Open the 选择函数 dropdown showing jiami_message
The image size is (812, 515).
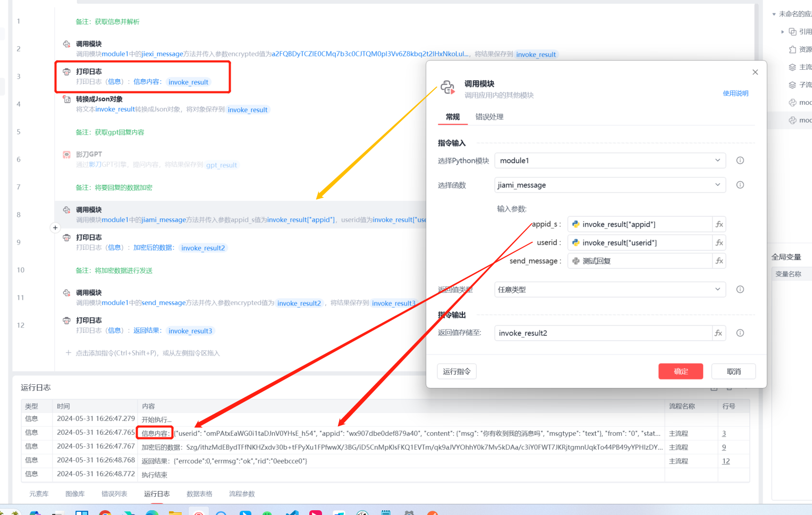pyautogui.click(x=610, y=185)
